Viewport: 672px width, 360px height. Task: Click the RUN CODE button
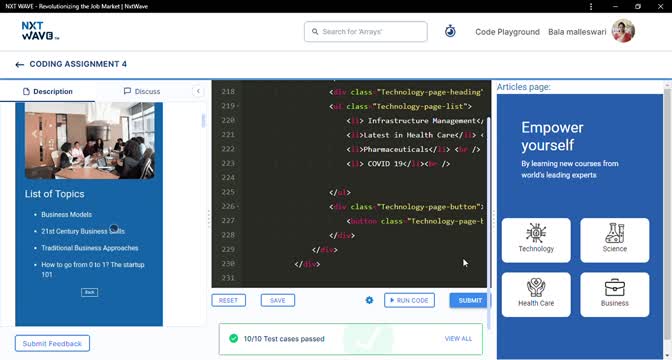click(x=409, y=300)
